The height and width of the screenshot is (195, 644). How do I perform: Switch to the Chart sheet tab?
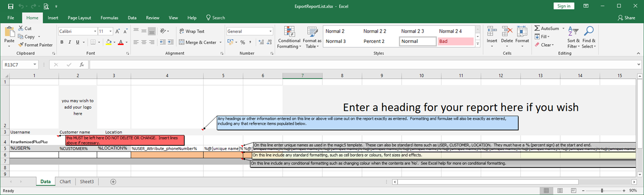[x=65, y=182]
